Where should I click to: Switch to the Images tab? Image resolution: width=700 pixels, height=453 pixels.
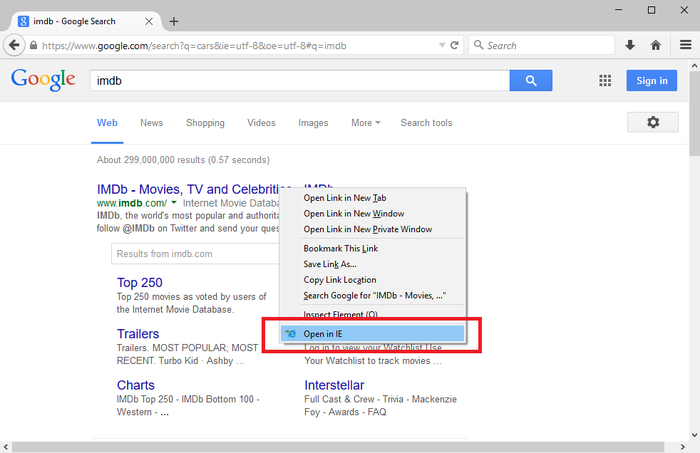pos(313,123)
